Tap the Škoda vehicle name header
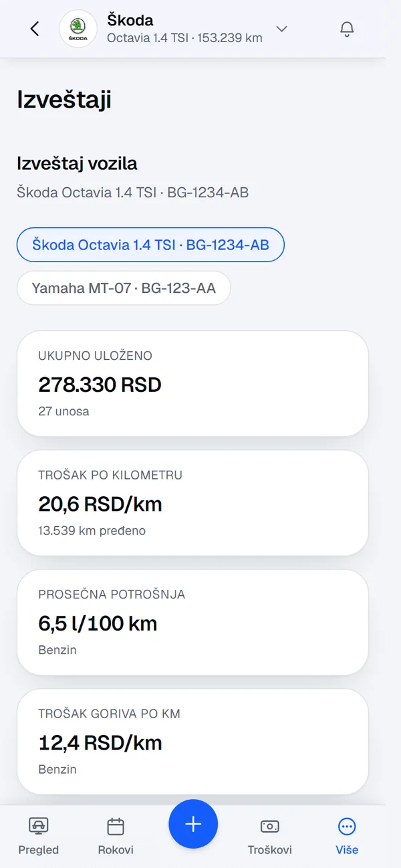This screenshot has height=868, width=401. (x=130, y=20)
